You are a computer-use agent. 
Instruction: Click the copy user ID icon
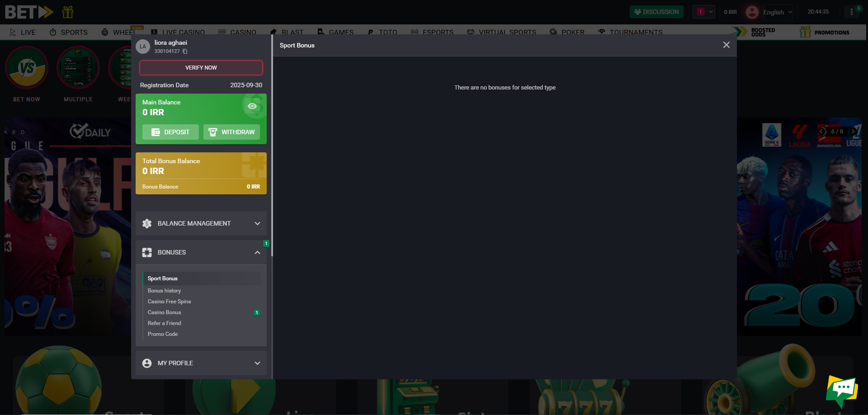tap(185, 52)
